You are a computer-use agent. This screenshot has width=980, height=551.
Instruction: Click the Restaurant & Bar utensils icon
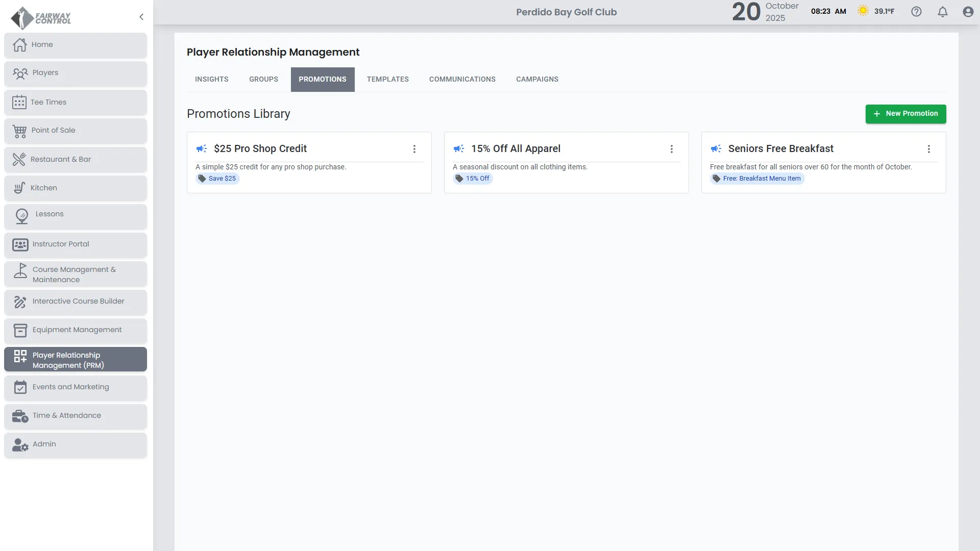19,160
